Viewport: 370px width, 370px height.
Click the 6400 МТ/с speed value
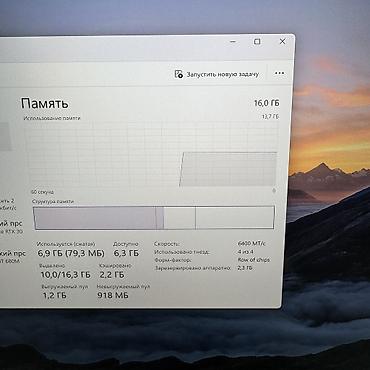pyautogui.click(x=252, y=243)
